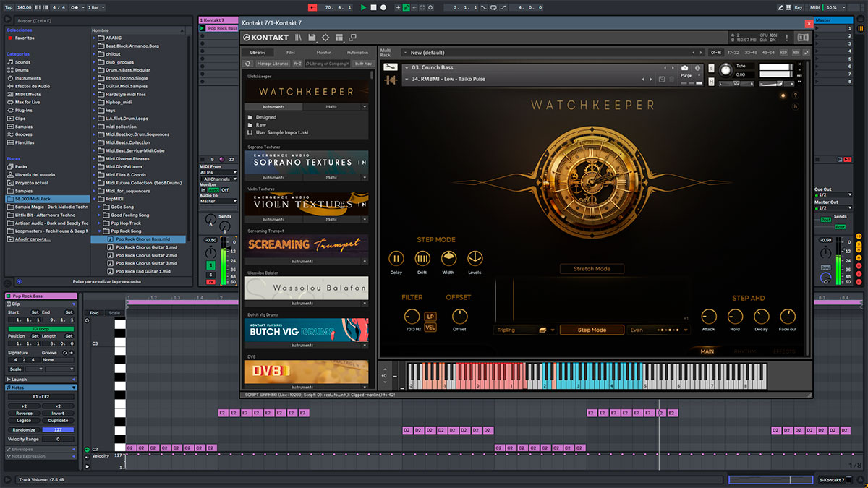This screenshot has width=868, height=488.
Task: Open the Automation tab in Kontakt
Action: 357,53
